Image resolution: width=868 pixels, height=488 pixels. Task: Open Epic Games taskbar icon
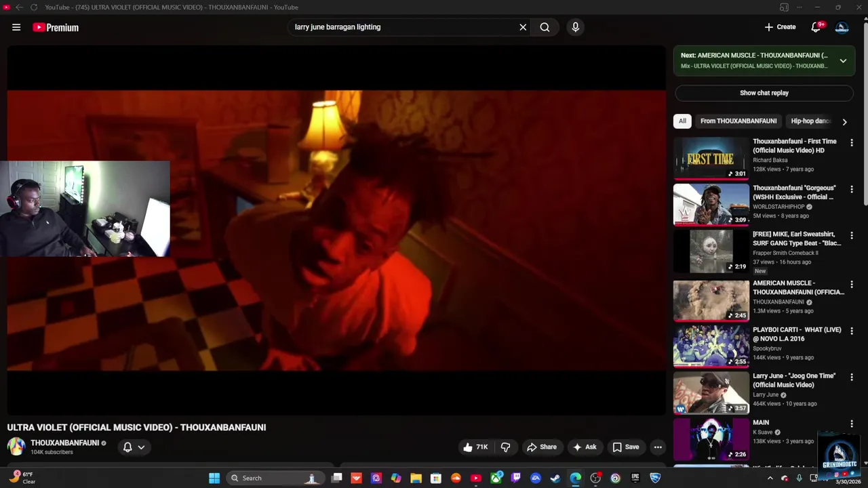click(635, 478)
